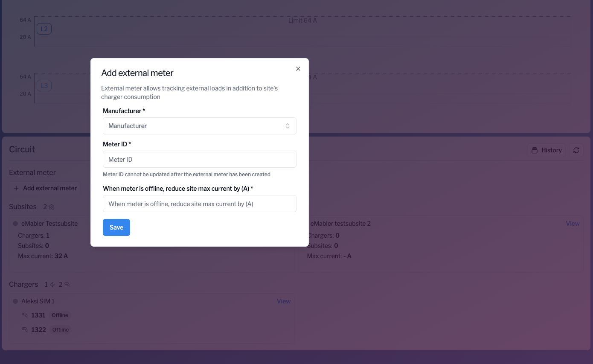
Task: Open the Manufacturer dropdown
Action: 199,125
